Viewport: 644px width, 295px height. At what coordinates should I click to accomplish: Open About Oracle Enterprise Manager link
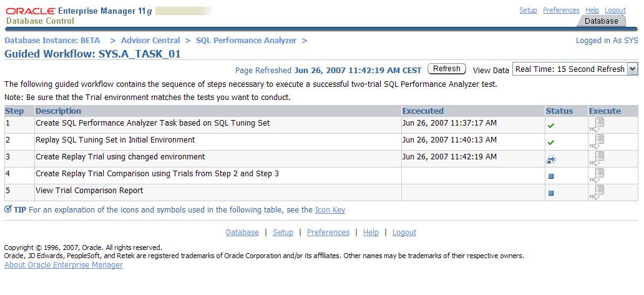(x=64, y=265)
